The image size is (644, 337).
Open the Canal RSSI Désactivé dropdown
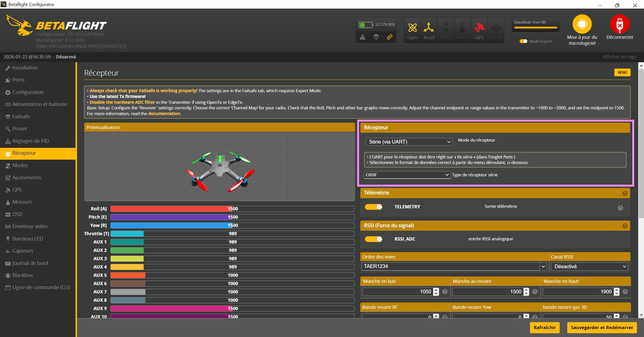(589, 266)
